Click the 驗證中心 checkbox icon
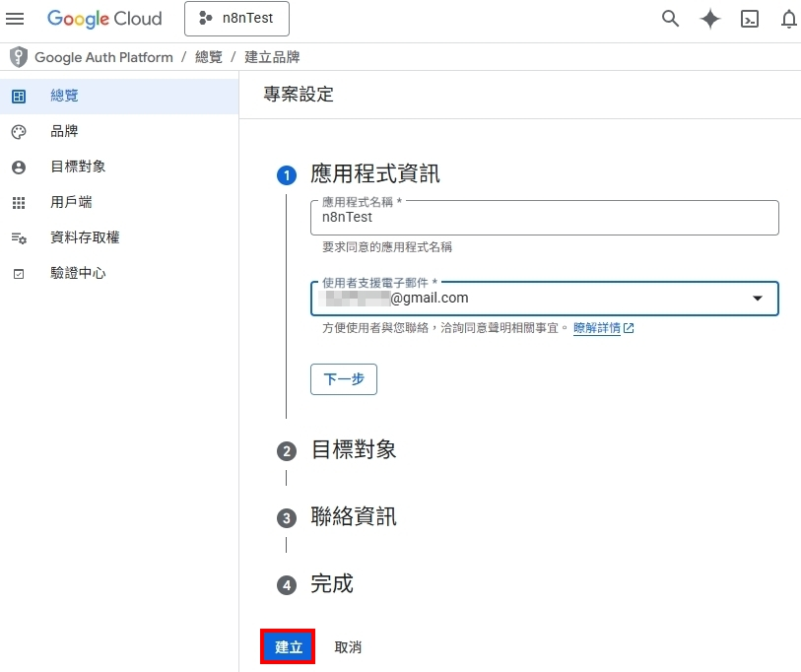 click(19, 274)
